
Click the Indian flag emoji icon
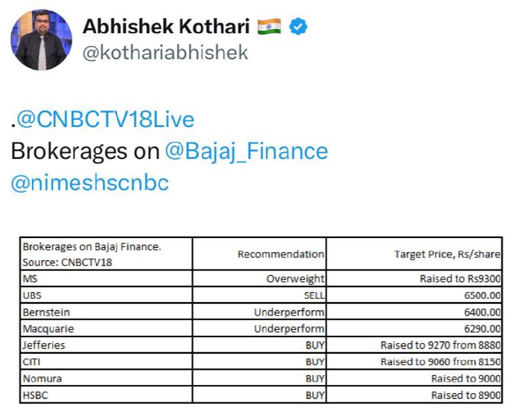269,27
